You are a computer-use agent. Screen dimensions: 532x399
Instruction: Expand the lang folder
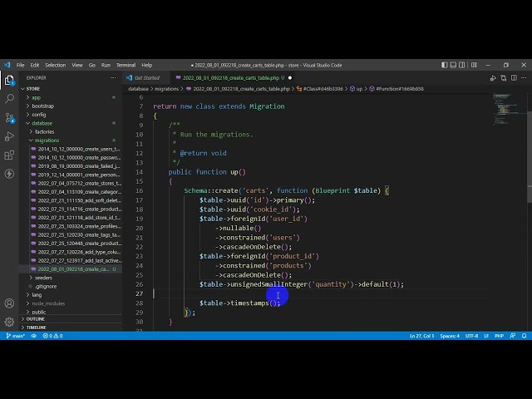[x=37, y=295]
